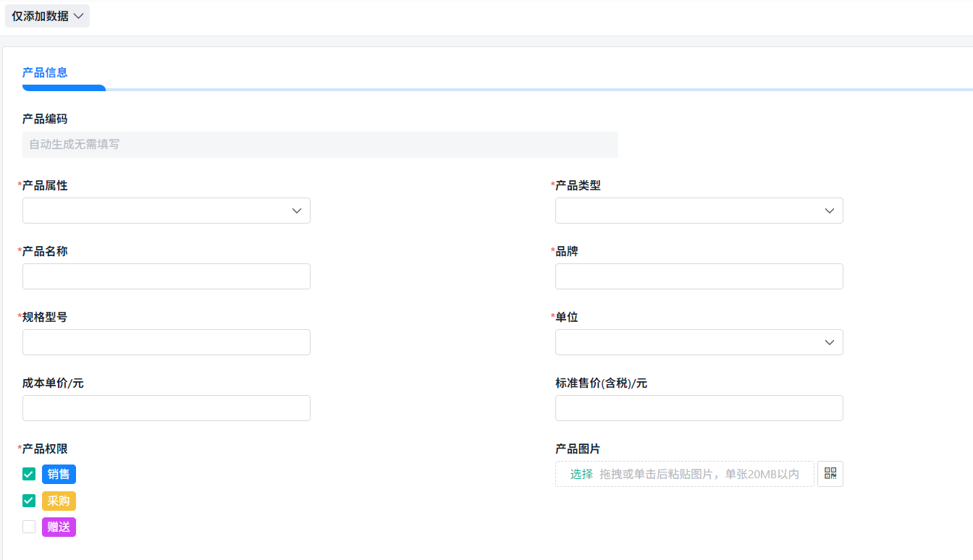Open the 产品属性 dropdown
This screenshot has width=973, height=560.
pyautogui.click(x=166, y=211)
